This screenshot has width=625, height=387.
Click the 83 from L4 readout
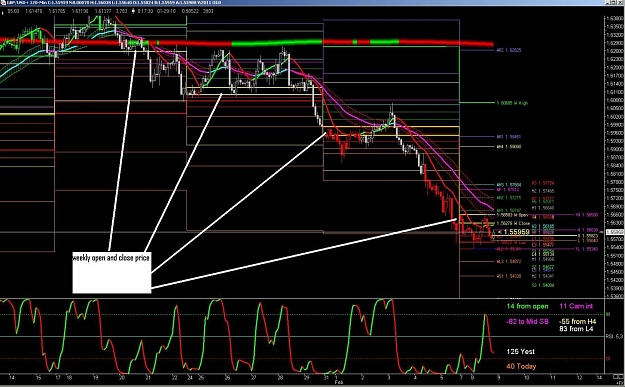[576, 329]
